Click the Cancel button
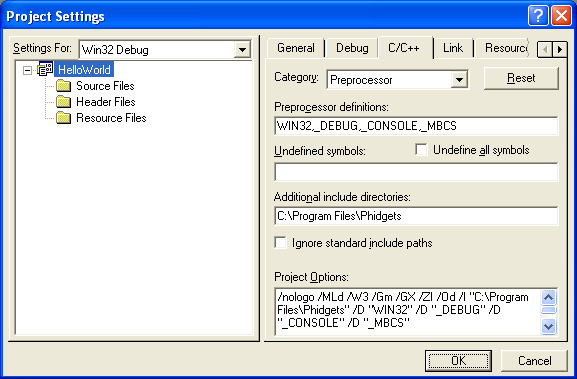 (x=534, y=361)
